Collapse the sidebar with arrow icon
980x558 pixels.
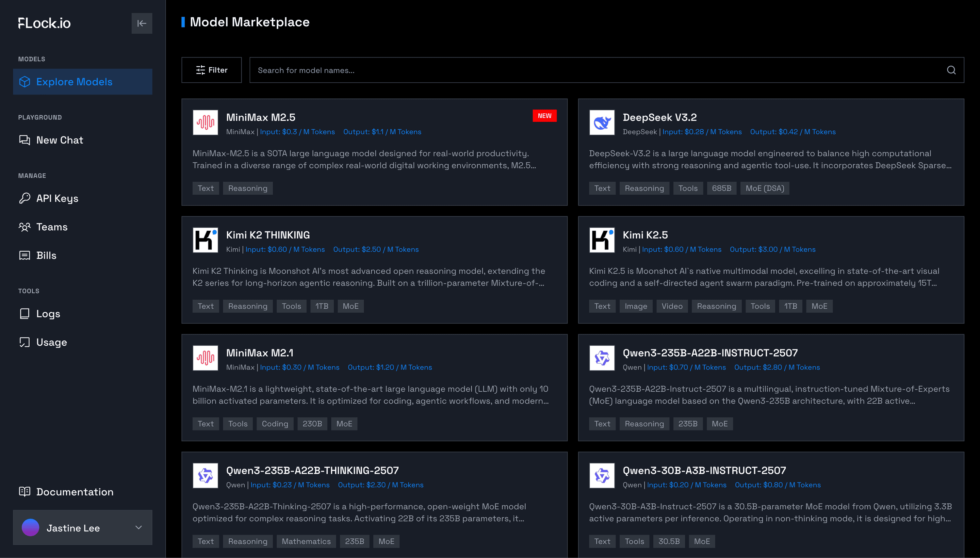point(142,24)
